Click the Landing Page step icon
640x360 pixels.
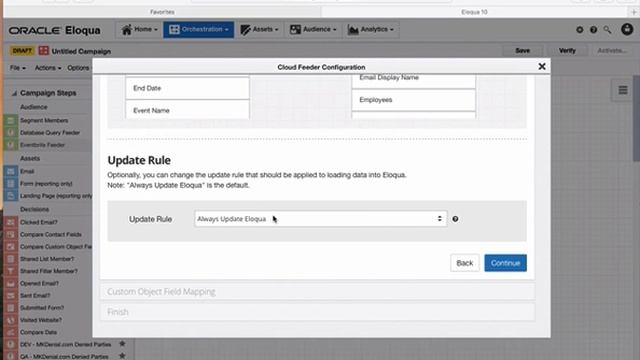pyautogui.click(x=11, y=196)
